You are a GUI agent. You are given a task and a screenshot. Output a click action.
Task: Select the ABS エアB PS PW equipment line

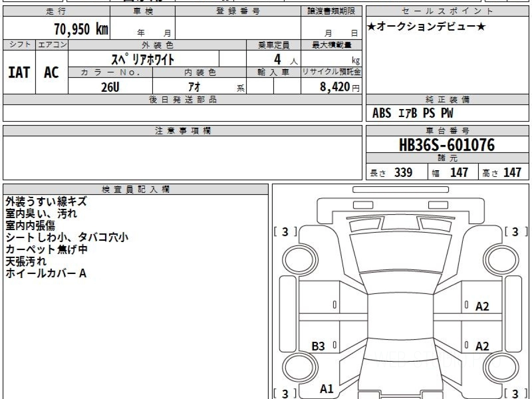tap(413, 113)
